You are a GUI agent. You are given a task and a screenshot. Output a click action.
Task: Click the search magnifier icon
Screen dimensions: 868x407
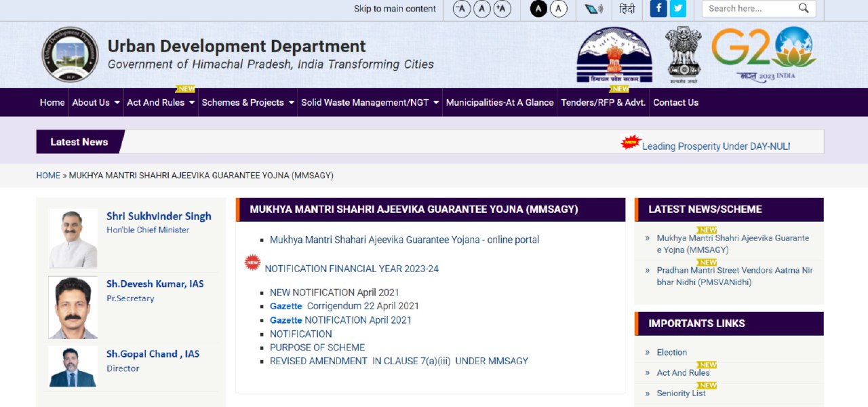point(804,9)
